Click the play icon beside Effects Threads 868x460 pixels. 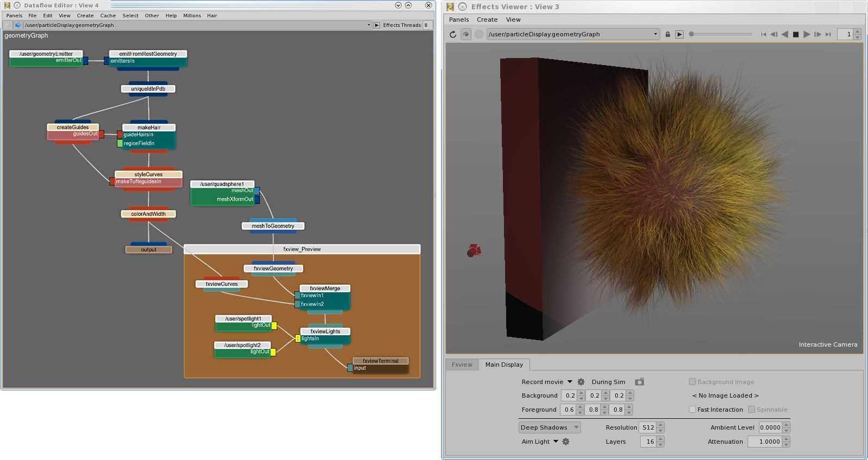[x=376, y=25]
